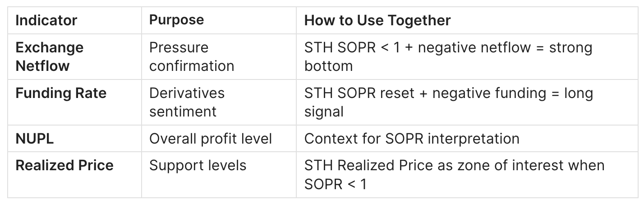Click the Derivatives sentiment purpose cell
The width and height of the screenshot is (644, 205).
pos(187,102)
